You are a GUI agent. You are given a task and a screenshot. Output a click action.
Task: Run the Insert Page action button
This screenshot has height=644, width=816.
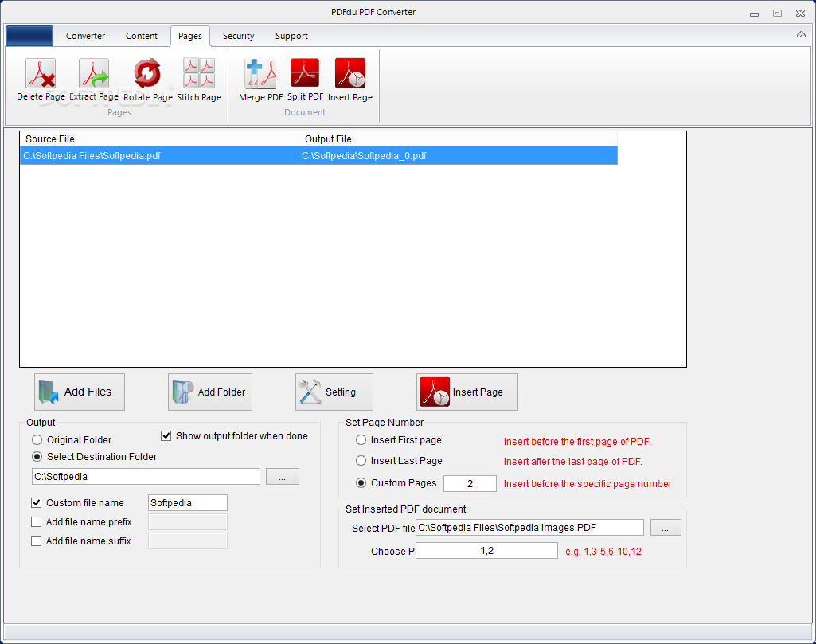(x=467, y=392)
